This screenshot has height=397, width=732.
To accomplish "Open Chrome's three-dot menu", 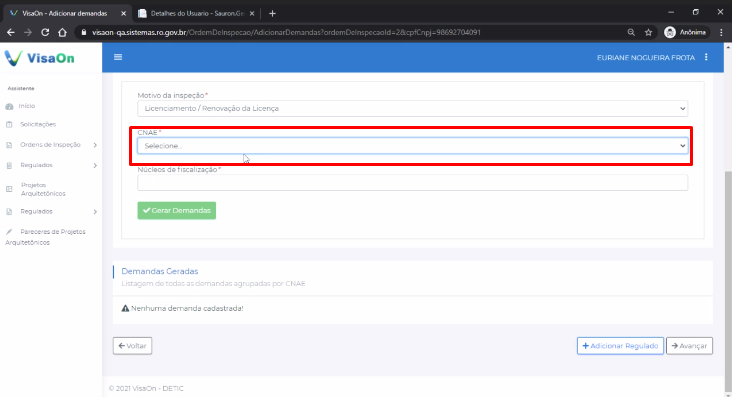I will (721, 32).
